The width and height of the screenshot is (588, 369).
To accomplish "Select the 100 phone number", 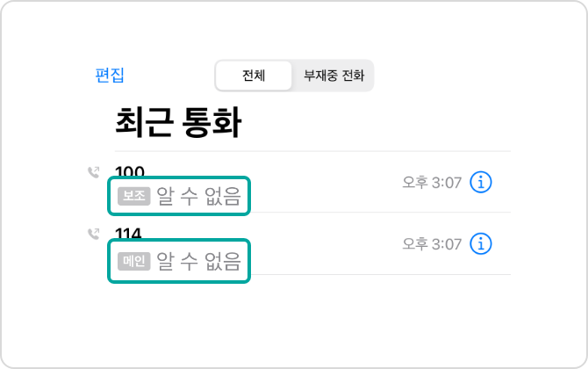I will pos(130,170).
